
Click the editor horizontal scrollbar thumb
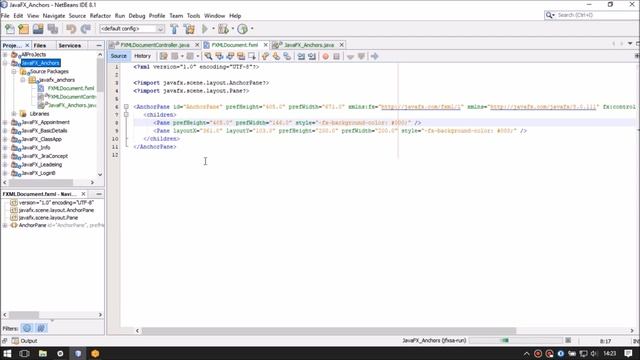(328, 331)
